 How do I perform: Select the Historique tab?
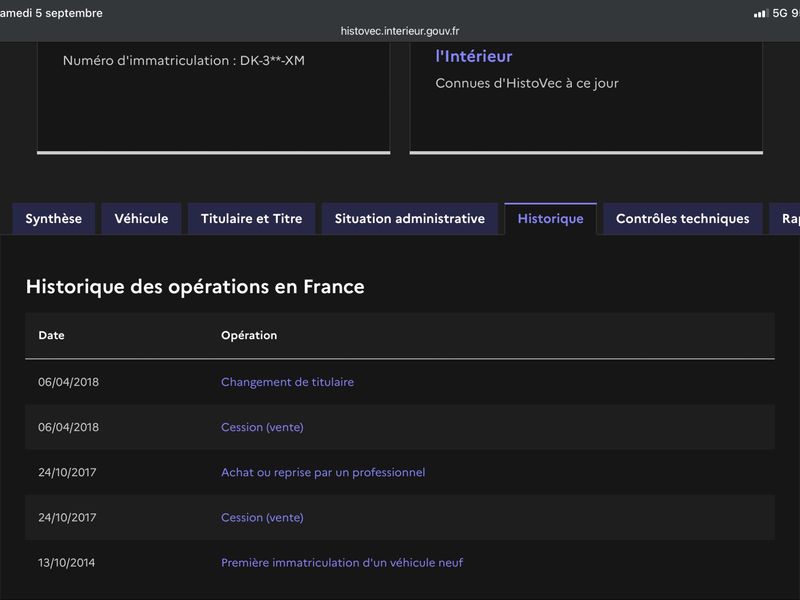[551, 219]
